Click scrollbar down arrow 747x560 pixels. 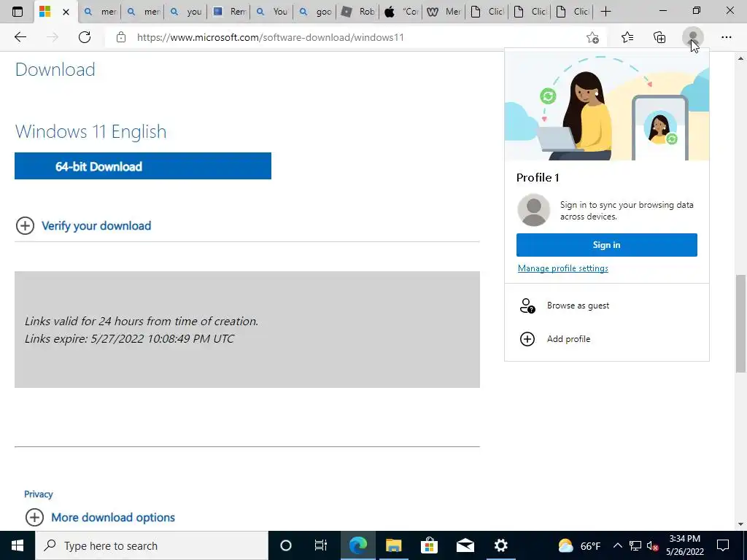[741, 524]
